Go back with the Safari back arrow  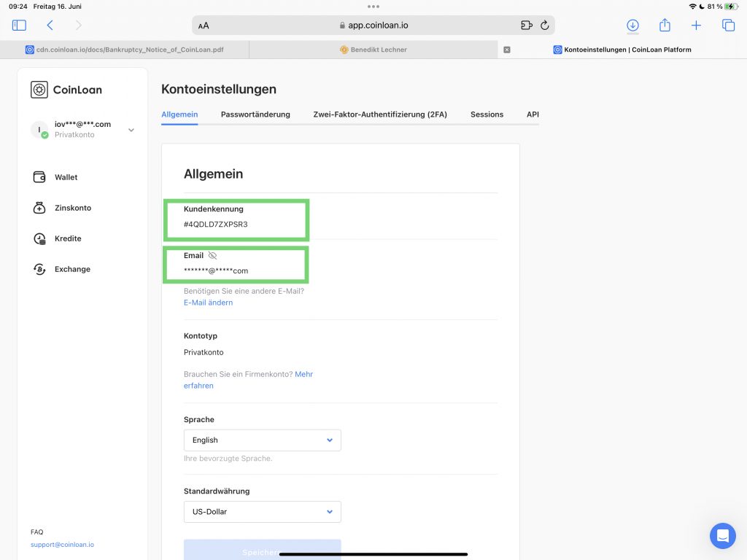[x=50, y=26]
